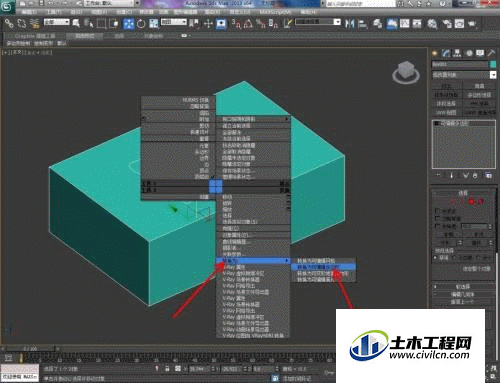Click the object color swatch beside name
Screen dimensions: 500x383
tap(493, 64)
